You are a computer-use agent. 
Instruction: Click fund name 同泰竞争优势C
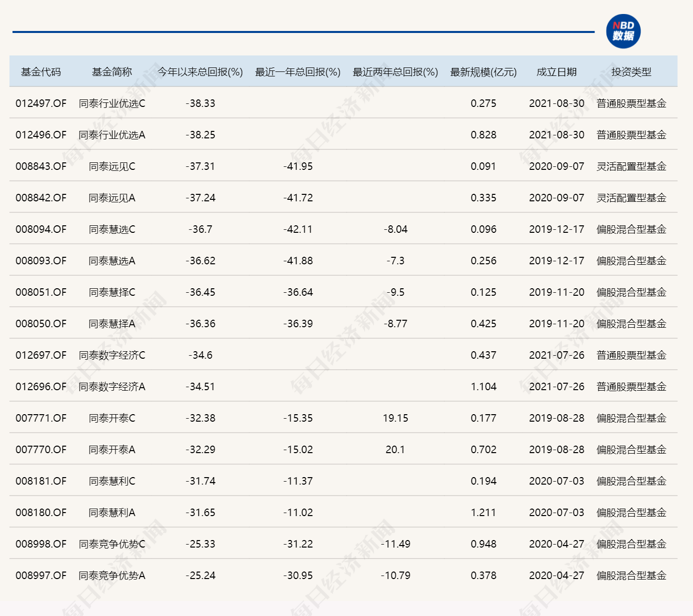pos(112,544)
